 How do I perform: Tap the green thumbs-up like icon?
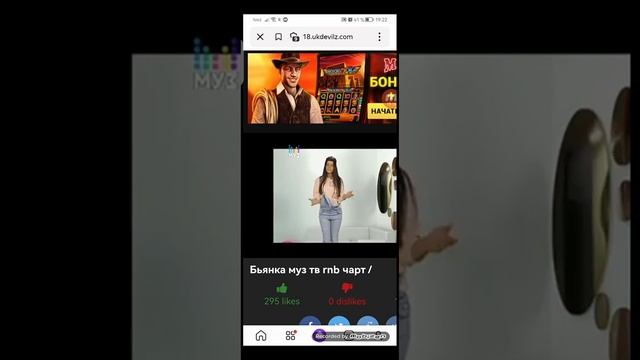(282, 288)
